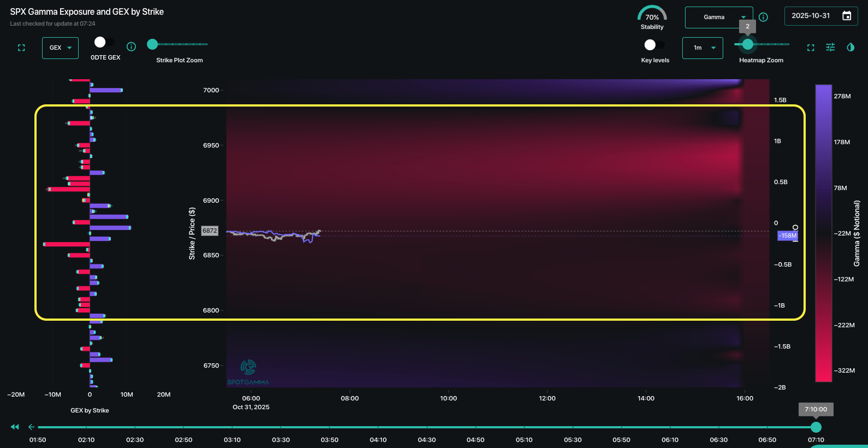Click the Heatmap Zoom slider handle
This screenshot has width=868, height=448.
pos(748,44)
